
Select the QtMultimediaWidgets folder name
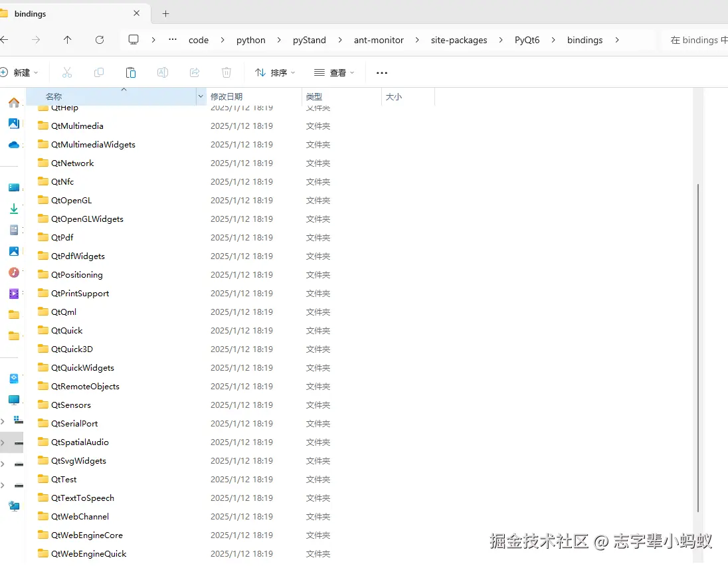point(93,144)
